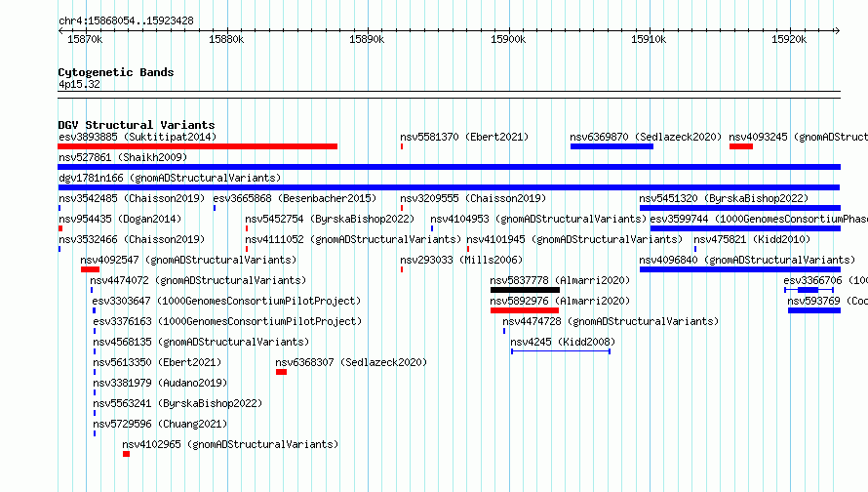Click esv3665868 (Besenbacher2015) label
868x492 pixels.
click(x=295, y=198)
